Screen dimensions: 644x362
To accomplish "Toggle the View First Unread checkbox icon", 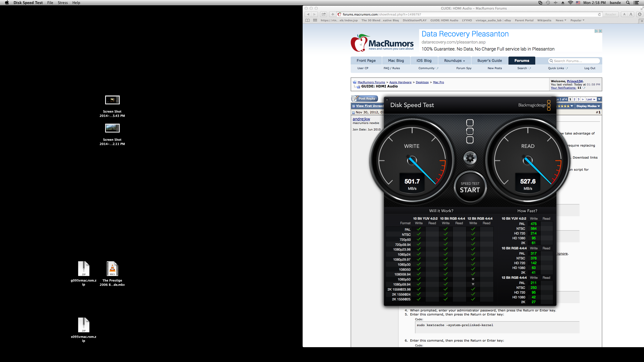I will 354,106.
